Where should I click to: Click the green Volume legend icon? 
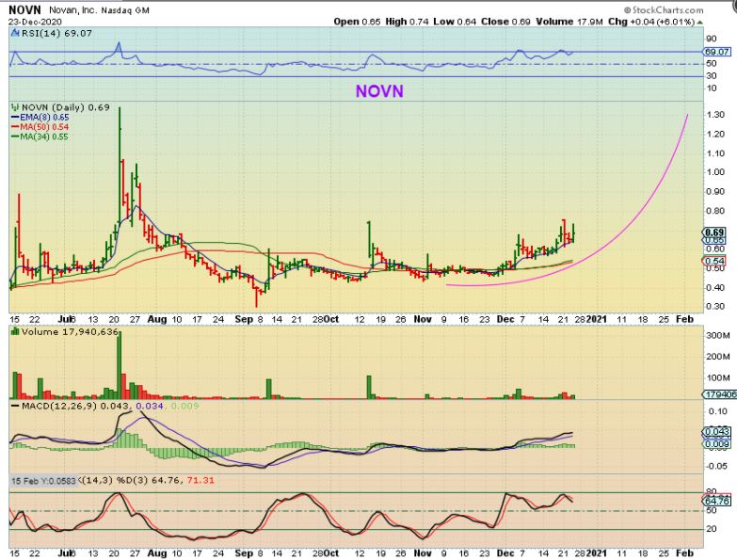click(15, 331)
